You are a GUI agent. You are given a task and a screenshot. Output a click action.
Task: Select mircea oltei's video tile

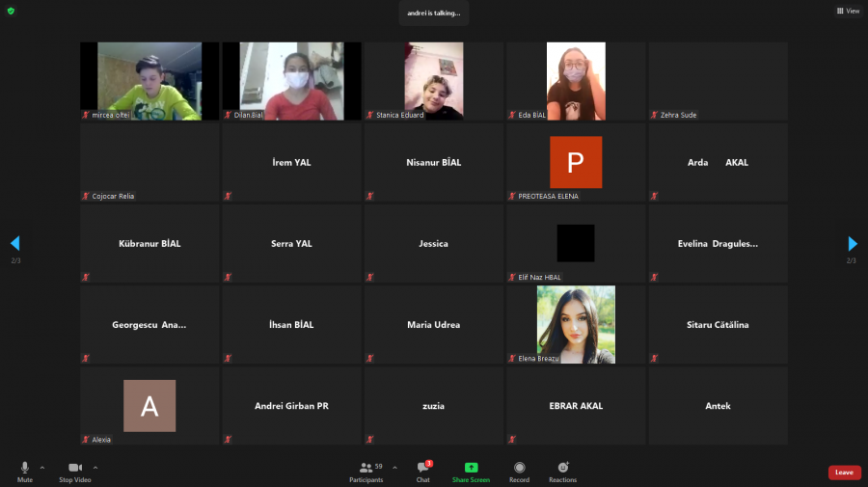(149, 81)
